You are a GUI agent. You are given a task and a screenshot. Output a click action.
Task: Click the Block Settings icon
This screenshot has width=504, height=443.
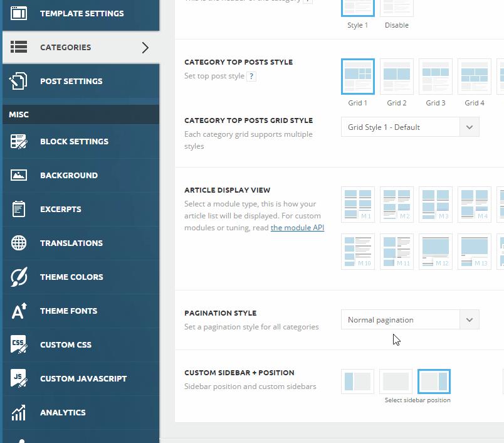19,142
